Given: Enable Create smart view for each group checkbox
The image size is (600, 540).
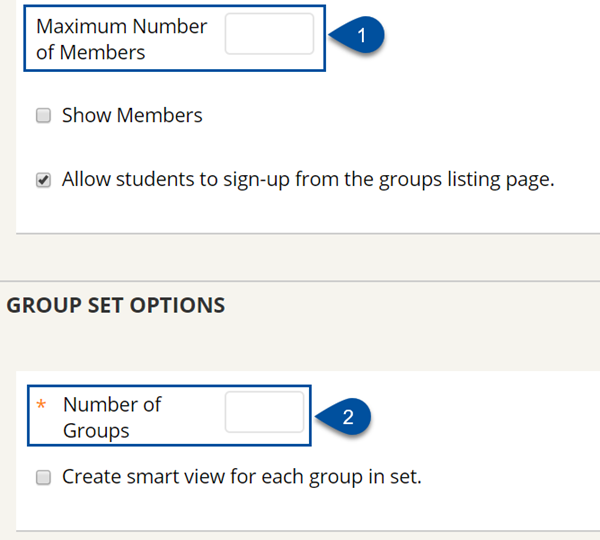Looking at the screenshot, I should pos(43,477).
